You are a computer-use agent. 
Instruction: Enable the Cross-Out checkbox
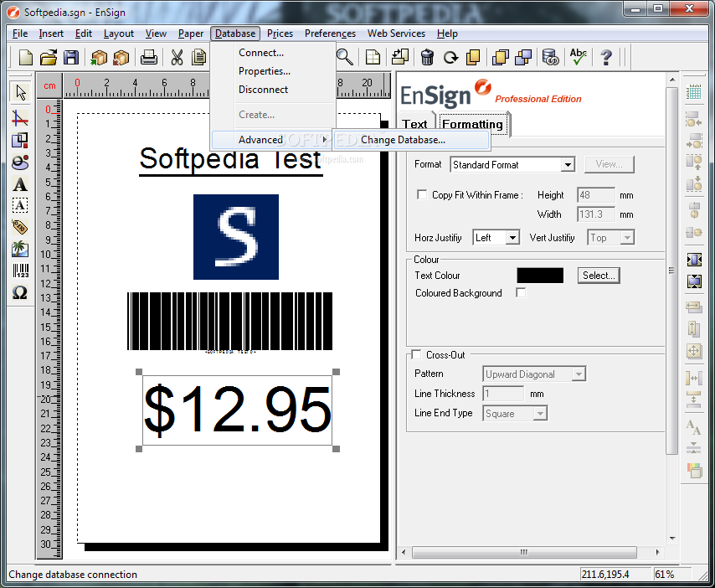click(x=416, y=354)
